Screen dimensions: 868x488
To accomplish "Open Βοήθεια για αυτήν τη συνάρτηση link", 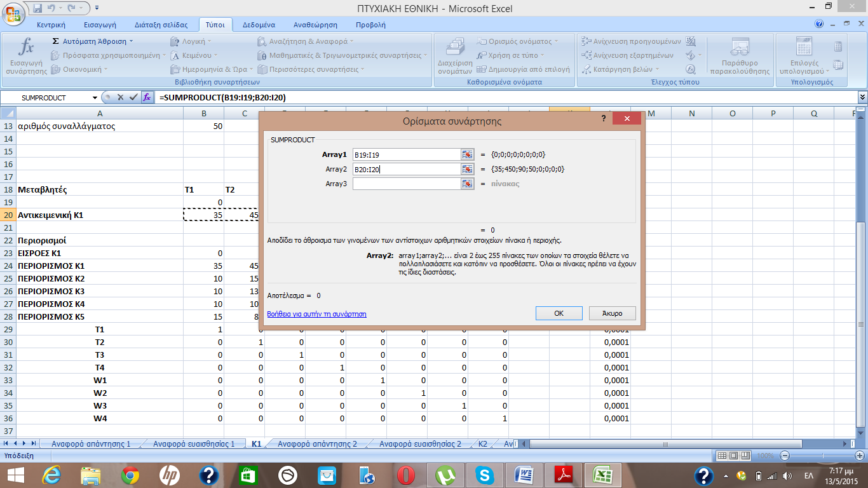I will point(317,314).
